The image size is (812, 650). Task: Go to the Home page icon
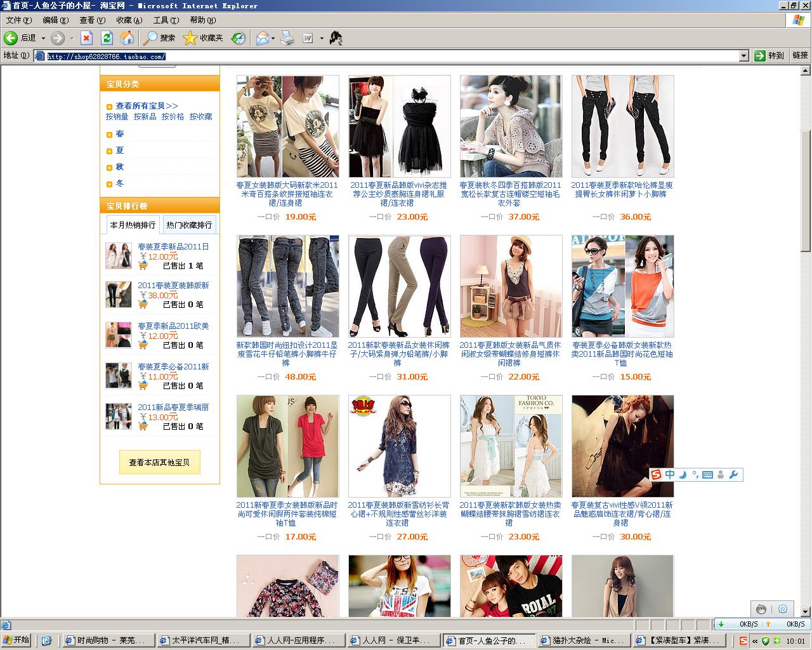point(128,38)
